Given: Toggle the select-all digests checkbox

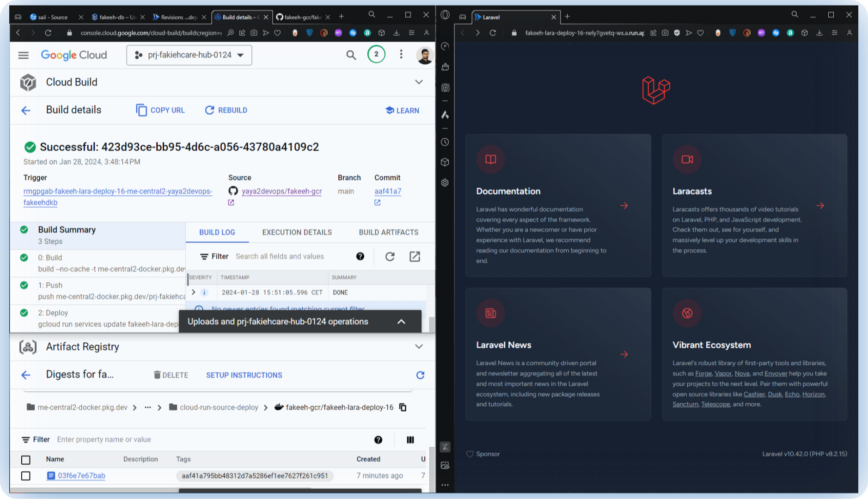Looking at the screenshot, I should pos(26,460).
